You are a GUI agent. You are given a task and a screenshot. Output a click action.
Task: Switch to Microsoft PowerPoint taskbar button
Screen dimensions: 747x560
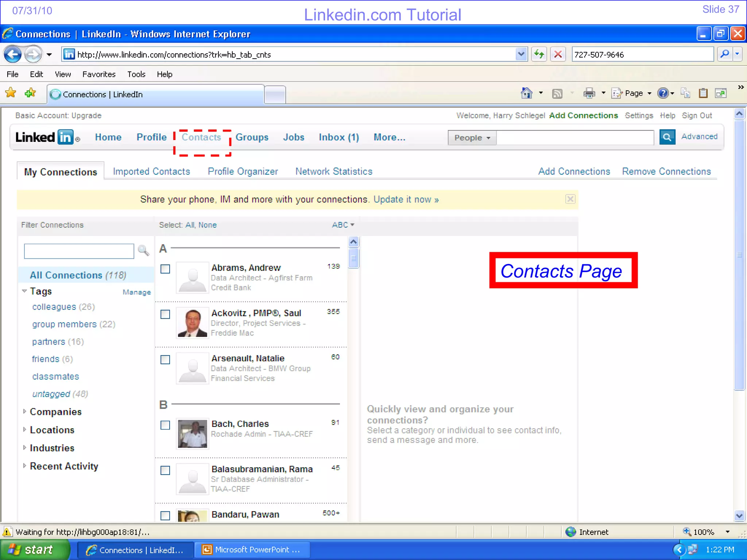pos(252,550)
